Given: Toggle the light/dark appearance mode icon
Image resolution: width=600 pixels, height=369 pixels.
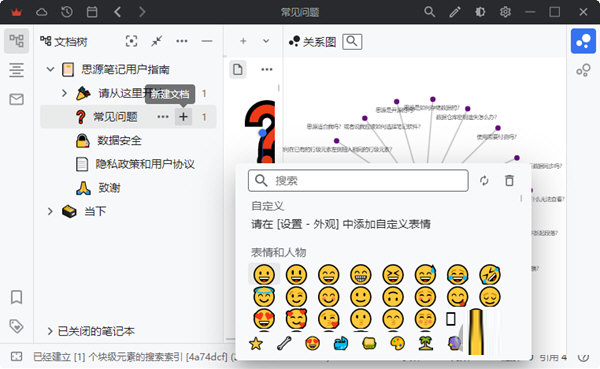Looking at the screenshot, I should (480, 12).
